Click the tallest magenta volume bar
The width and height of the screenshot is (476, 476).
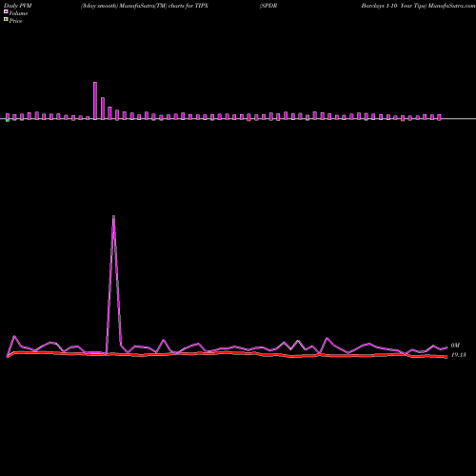(x=95, y=101)
